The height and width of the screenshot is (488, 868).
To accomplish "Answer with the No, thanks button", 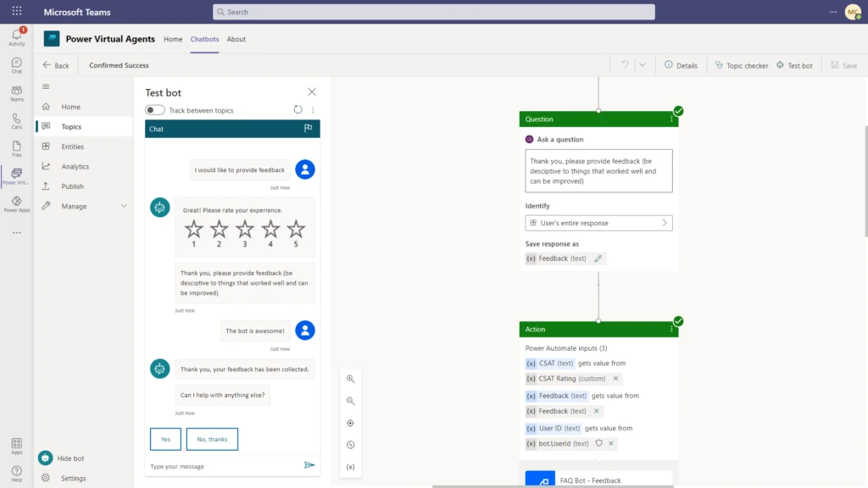I will click(213, 439).
